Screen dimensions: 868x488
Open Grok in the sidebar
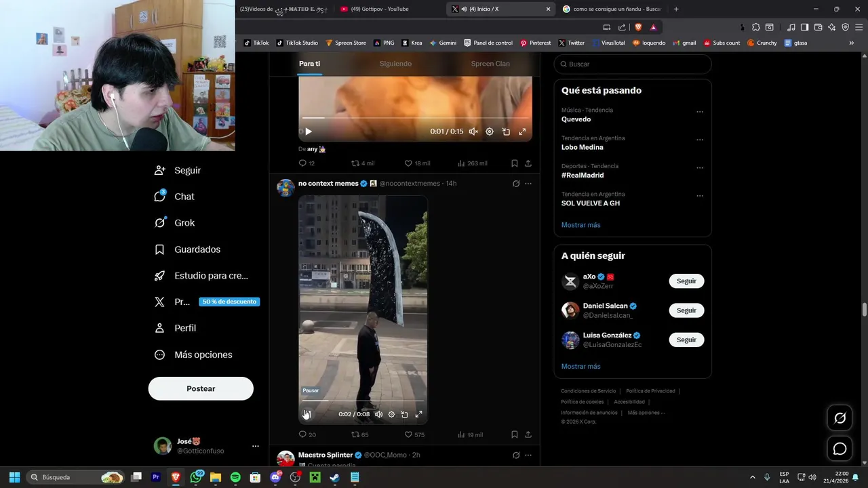coord(175,222)
